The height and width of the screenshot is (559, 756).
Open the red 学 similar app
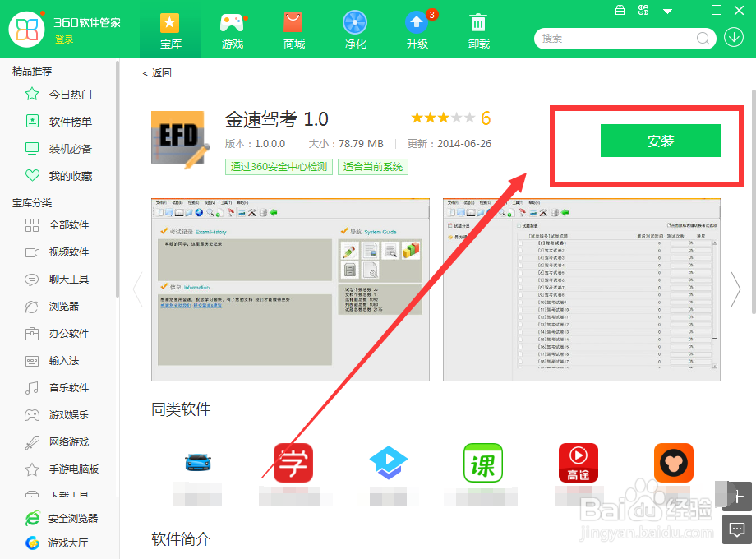click(293, 463)
